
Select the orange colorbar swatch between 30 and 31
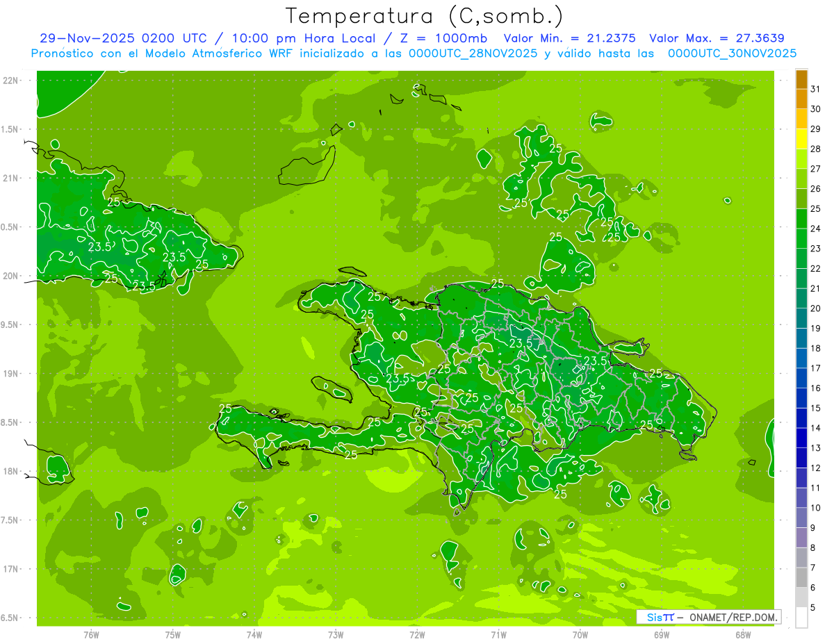[x=801, y=99]
